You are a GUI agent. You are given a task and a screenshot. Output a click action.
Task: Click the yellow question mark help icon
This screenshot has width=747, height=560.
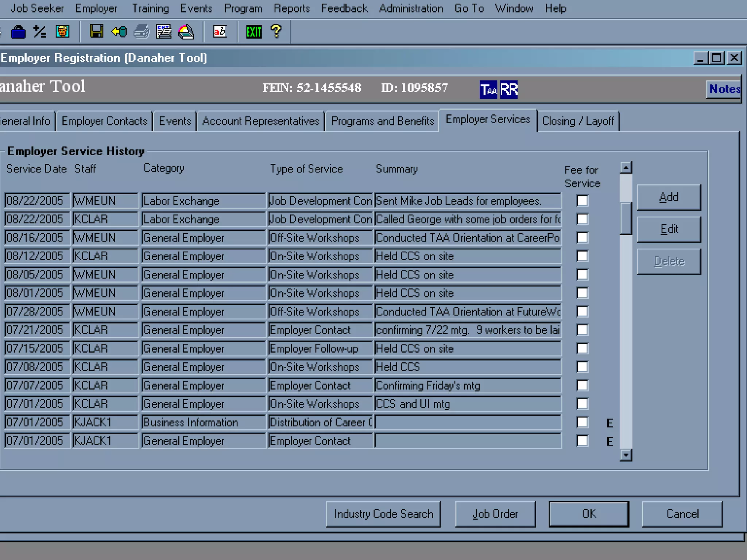point(276,32)
